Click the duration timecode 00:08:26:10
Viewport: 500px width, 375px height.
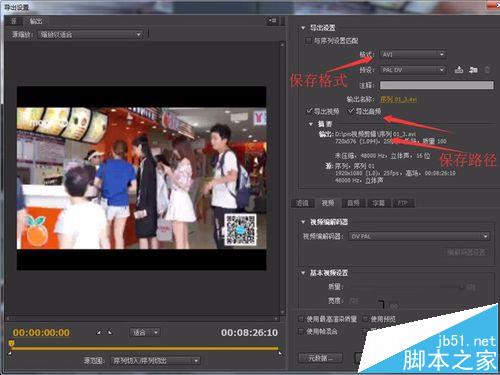249,333
